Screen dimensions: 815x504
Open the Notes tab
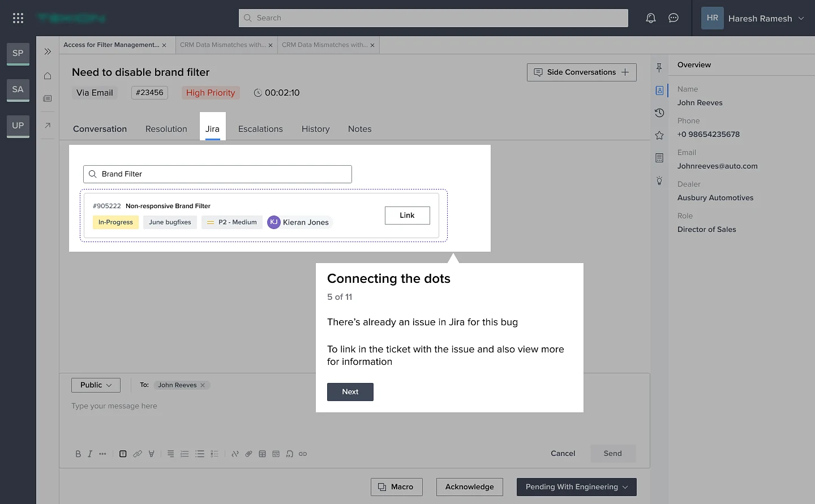tap(360, 129)
